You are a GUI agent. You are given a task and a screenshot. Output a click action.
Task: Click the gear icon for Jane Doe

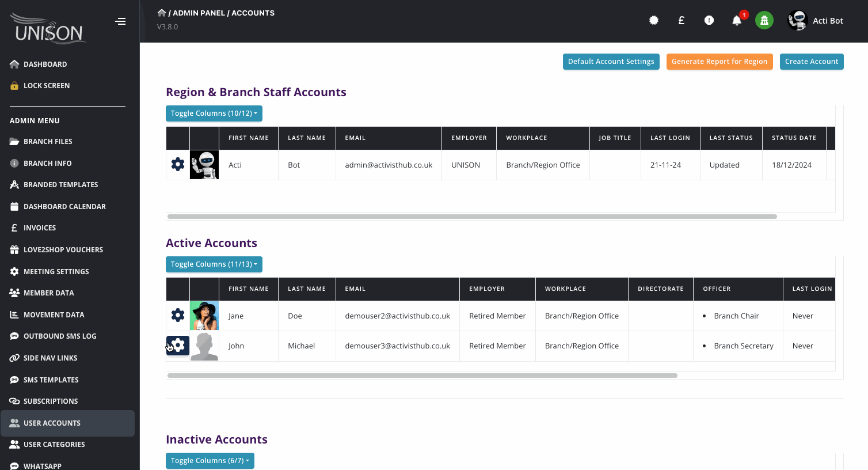(178, 316)
